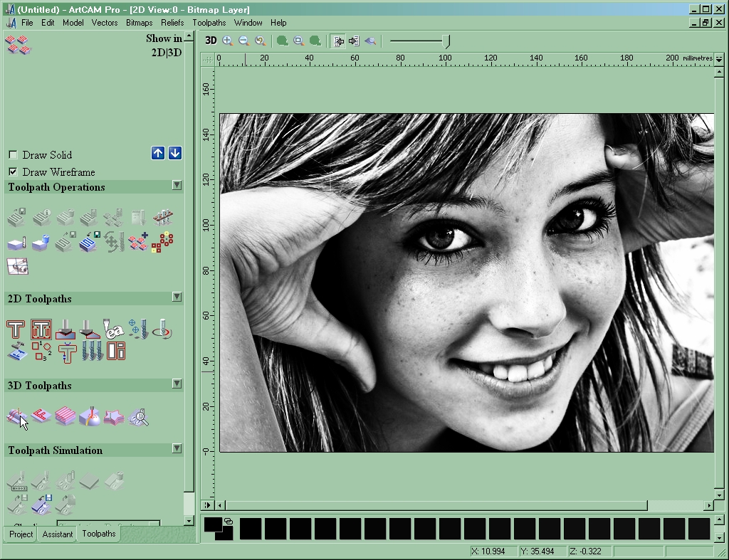Click the secondary colour swatch
Screen dimensions: 729x560
pos(226,534)
